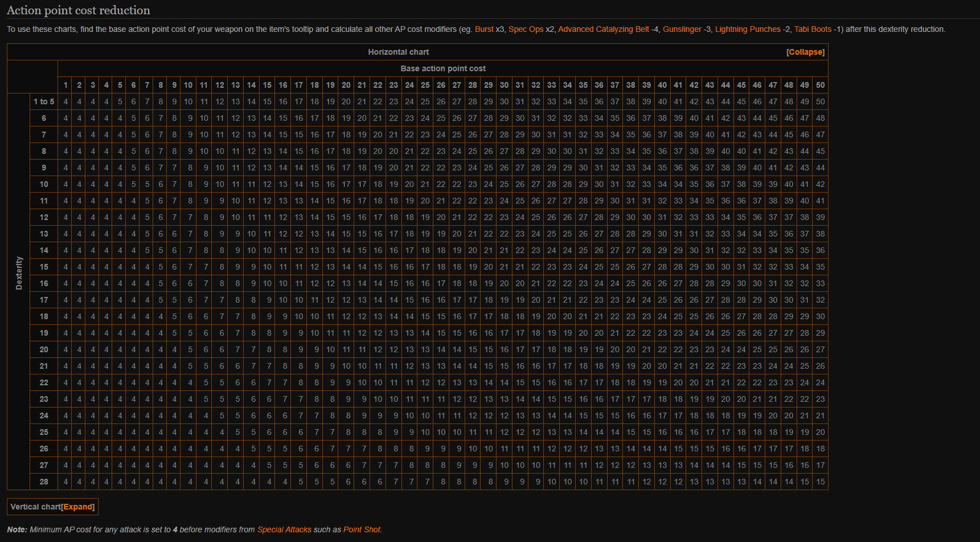980x542 pixels.
Task: Visit the Gunslinger link
Action: pos(682,29)
